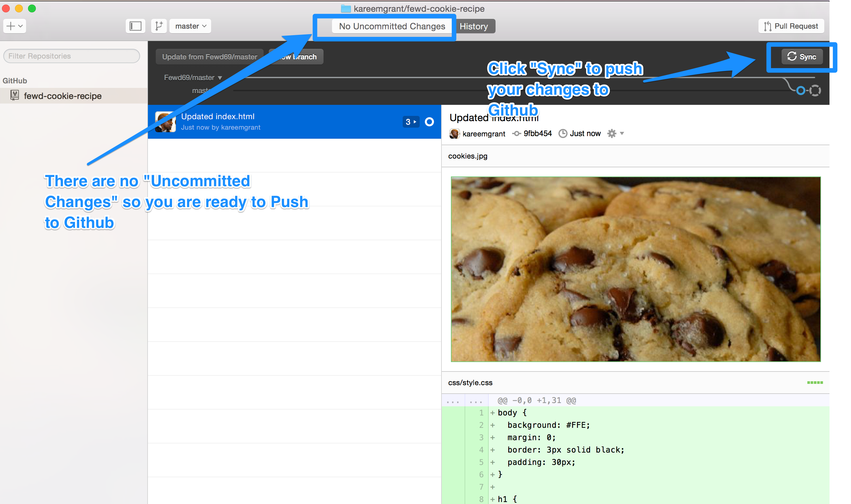Click the diff hunk header @@ -0,0 +1,31 @@

537,400
